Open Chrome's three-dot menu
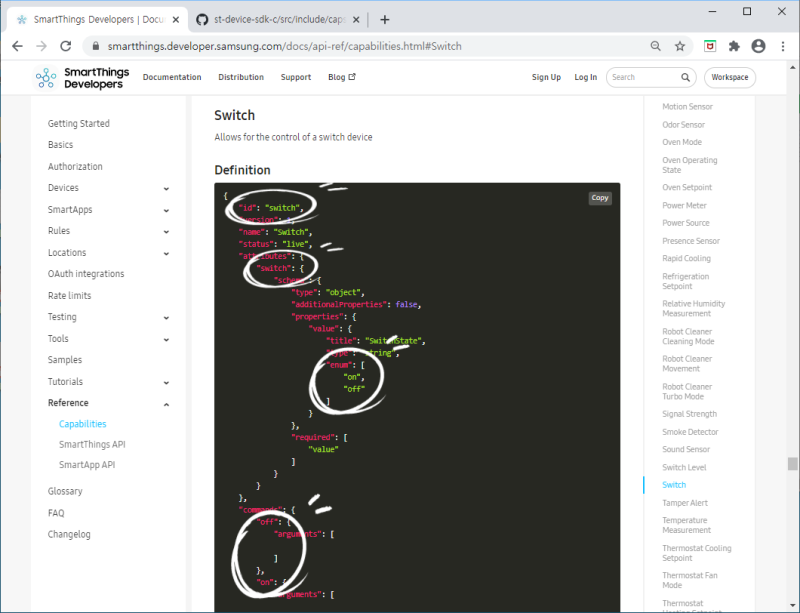 tap(783, 46)
